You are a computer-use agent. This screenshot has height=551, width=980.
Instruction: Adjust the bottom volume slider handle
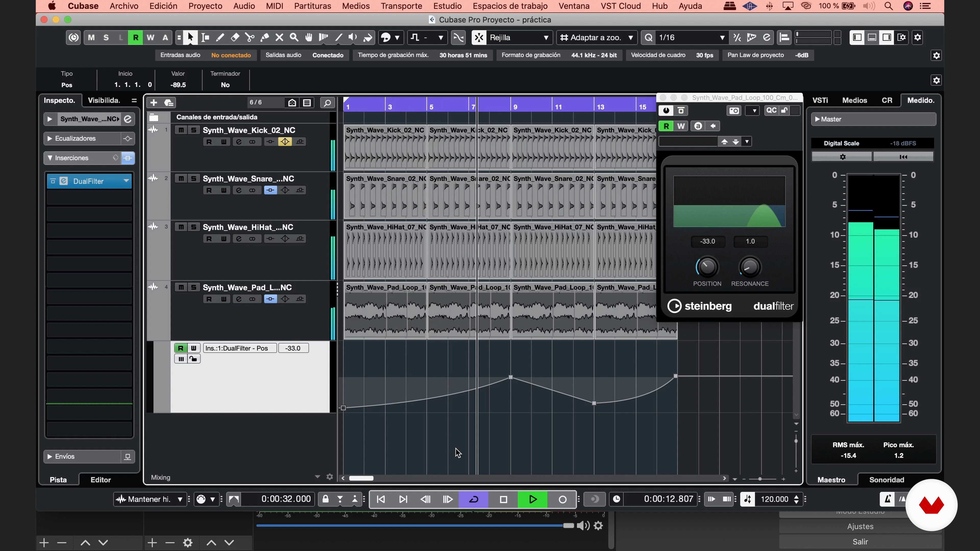pyautogui.click(x=568, y=525)
